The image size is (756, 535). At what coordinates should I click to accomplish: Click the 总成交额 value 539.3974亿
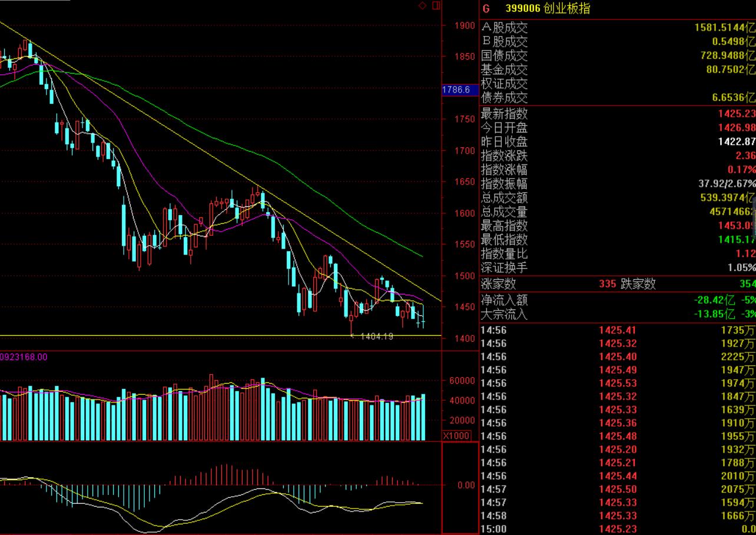pos(728,198)
